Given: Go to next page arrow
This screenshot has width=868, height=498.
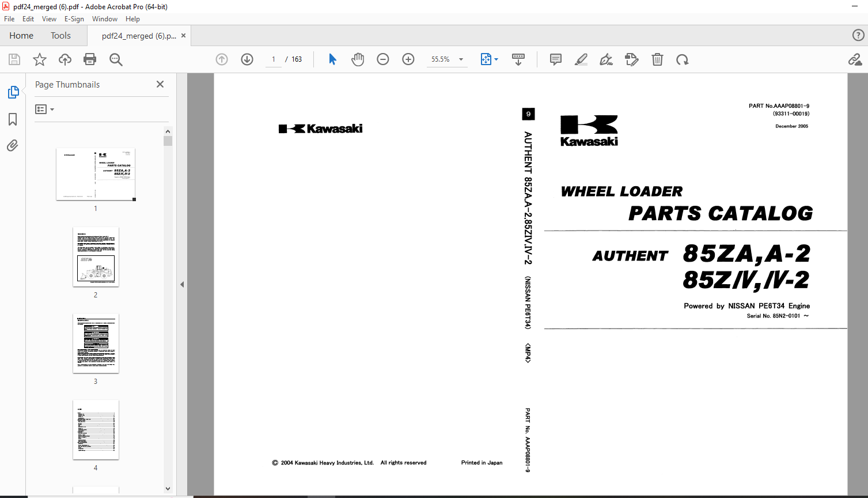Looking at the screenshot, I should (x=247, y=59).
